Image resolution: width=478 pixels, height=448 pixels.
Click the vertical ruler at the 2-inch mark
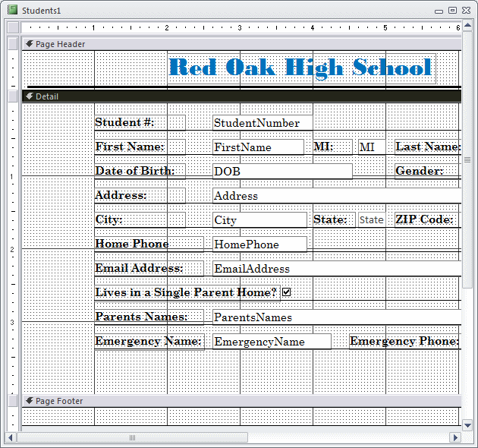click(12, 249)
